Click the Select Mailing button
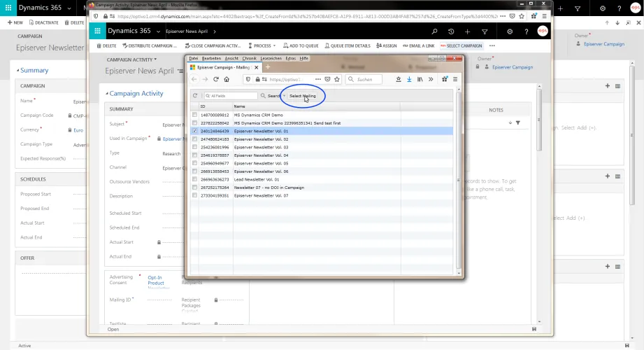The height and width of the screenshot is (350, 644). (303, 96)
